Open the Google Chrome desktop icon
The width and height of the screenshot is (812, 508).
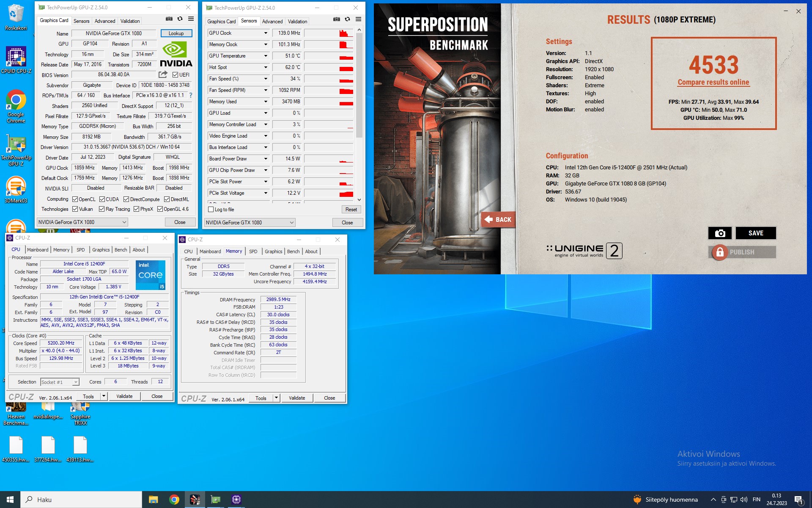click(16, 106)
